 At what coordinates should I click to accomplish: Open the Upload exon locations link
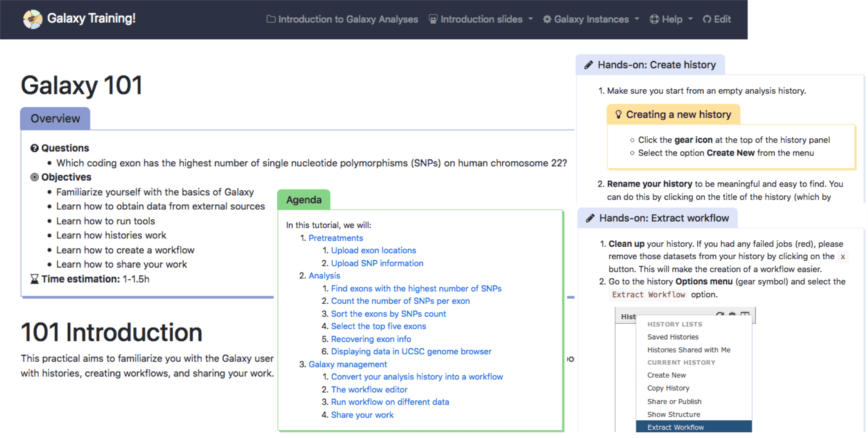pos(374,250)
